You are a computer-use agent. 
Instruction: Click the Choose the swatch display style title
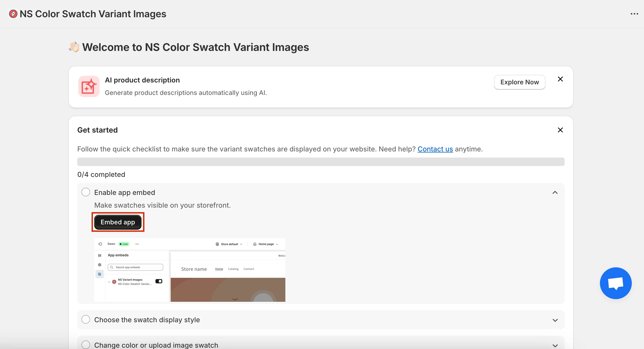click(147, 320)
